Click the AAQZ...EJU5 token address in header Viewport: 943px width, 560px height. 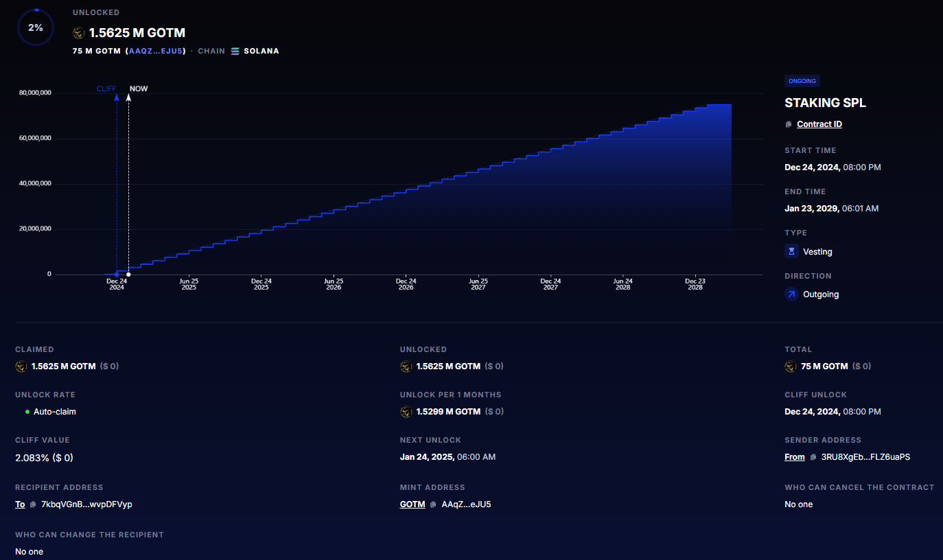[156, 51]
